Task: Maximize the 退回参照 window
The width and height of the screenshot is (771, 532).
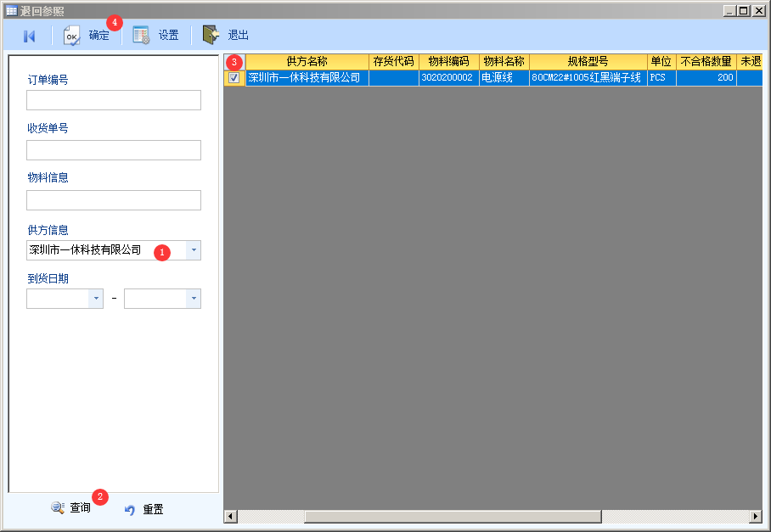Action: [744, 10]
